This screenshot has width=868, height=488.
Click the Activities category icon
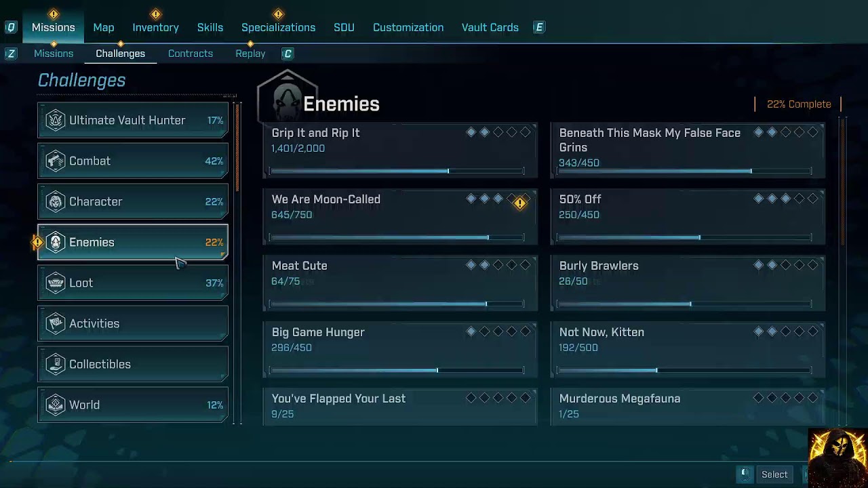tap(55, 324)
